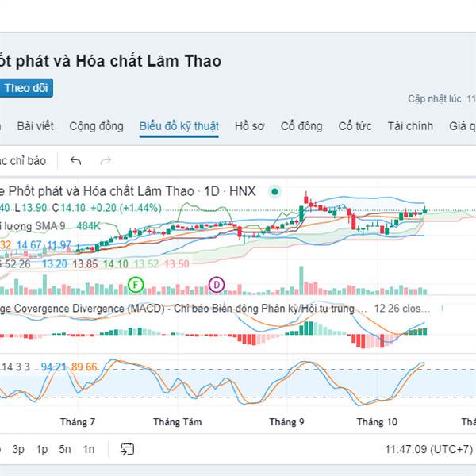The height and width of the screenshot is (476, 476).
Task: Click the 11:47:09 (UTC+7) timezone clock
Action: [x=429, y=449]
